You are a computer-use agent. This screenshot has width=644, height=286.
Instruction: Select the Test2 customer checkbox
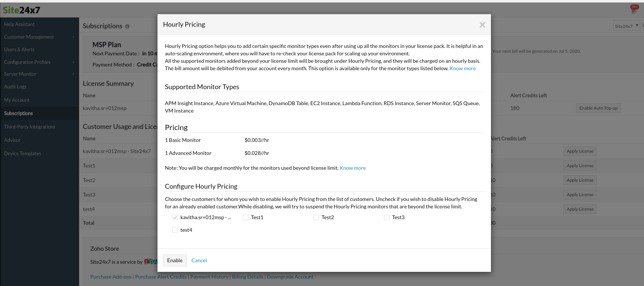pos(316,218)
